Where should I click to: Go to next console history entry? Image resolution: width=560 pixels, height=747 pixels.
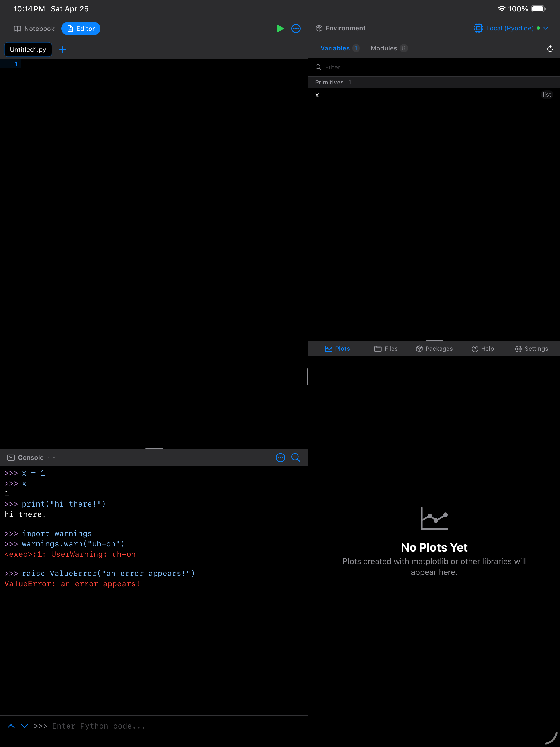tap(25, 726)
